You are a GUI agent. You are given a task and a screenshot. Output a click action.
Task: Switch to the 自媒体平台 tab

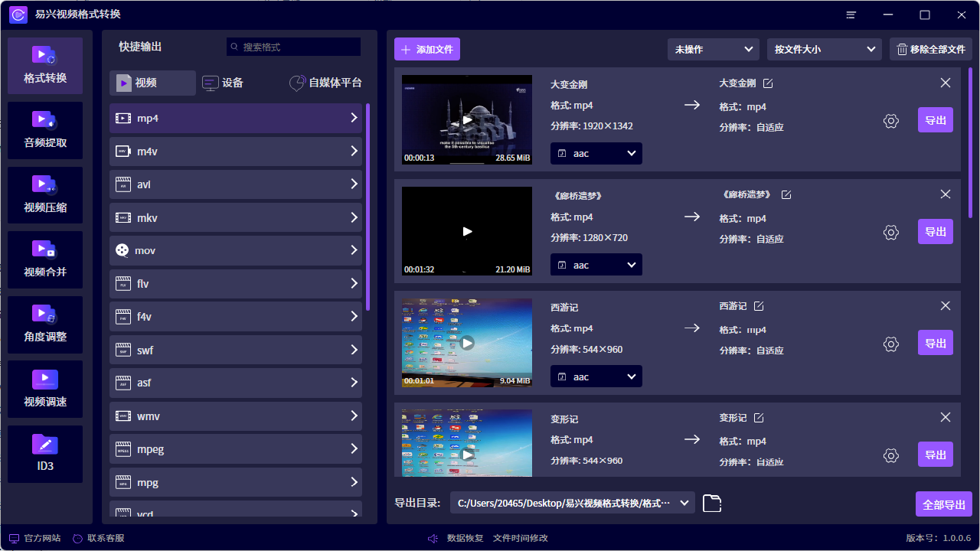[325, 83]
